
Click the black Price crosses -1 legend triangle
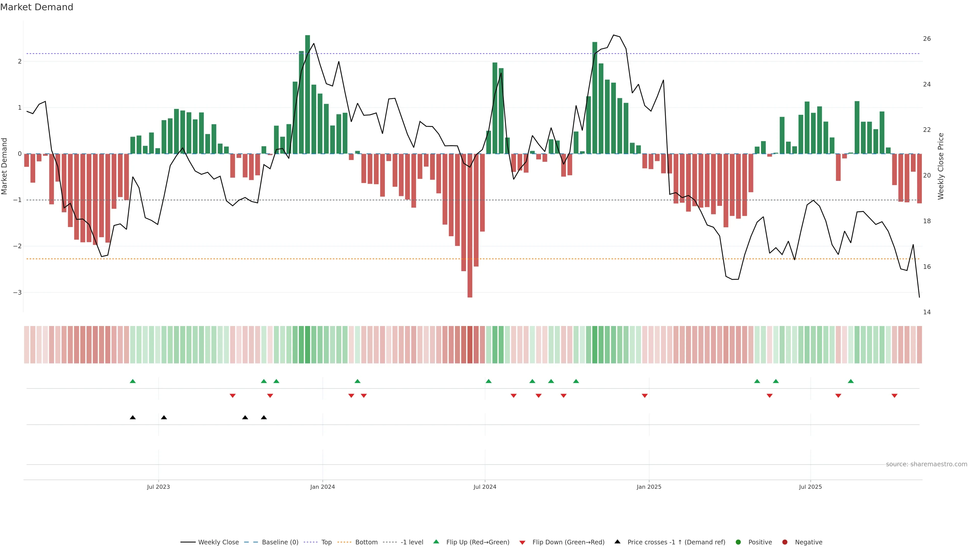click(617, 542)
